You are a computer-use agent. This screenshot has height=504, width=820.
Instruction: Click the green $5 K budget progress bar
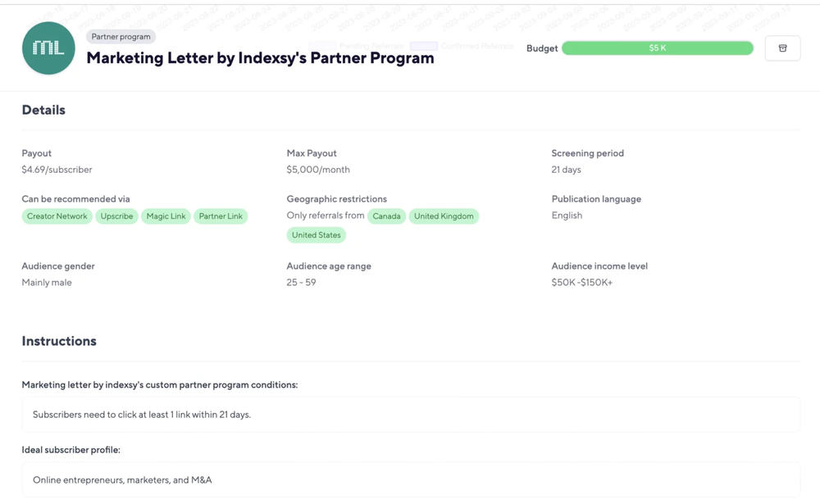(x=658, y=48)
